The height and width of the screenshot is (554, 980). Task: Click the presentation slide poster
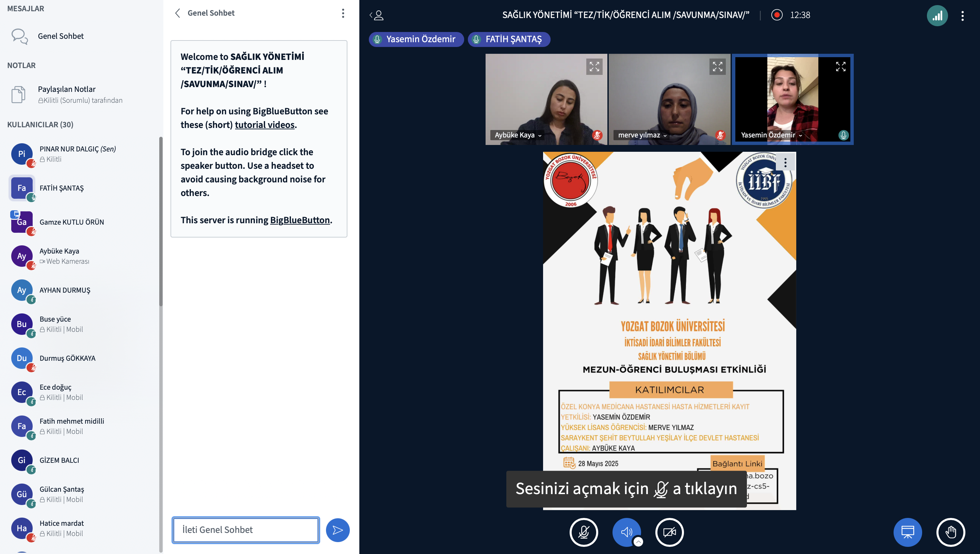669,331
